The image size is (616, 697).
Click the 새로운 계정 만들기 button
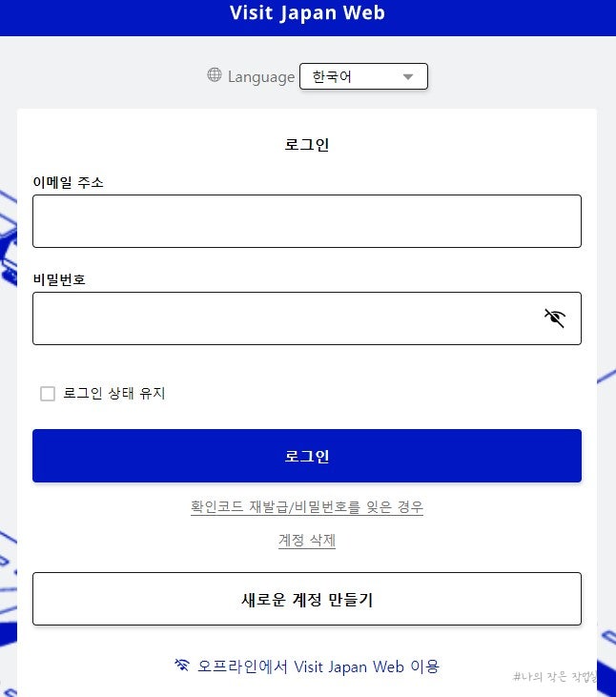click(x=307, y=599)
